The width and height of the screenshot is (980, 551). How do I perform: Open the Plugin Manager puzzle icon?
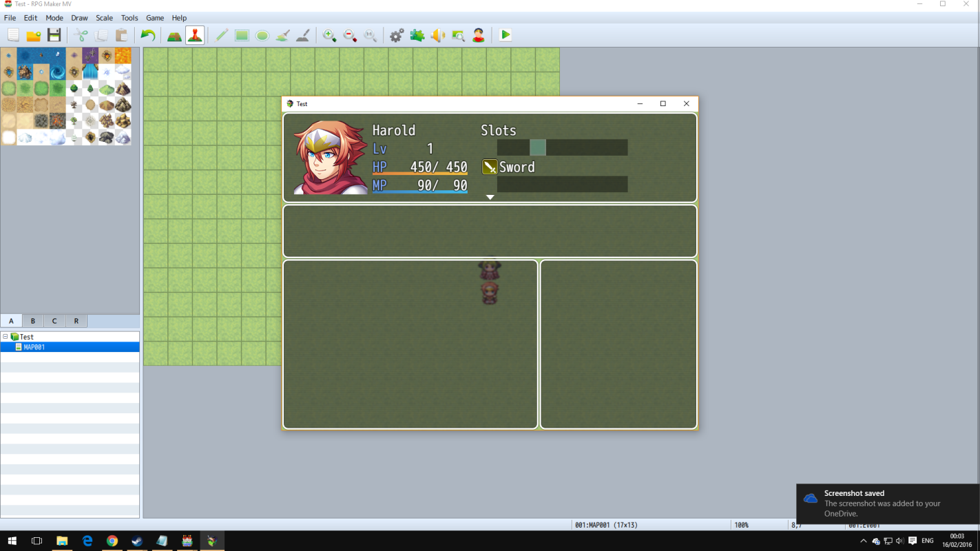[x=417, y=35]
